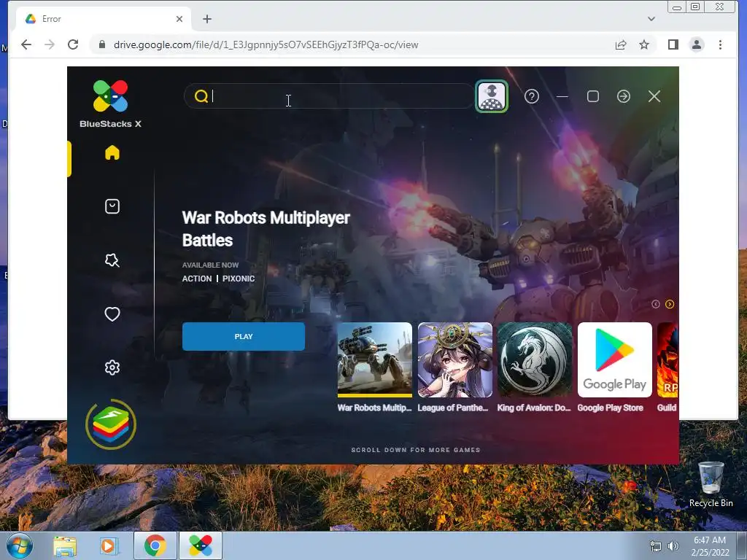Click the PLAY button for War Robots
747x560 pixels.
point(244,337)
